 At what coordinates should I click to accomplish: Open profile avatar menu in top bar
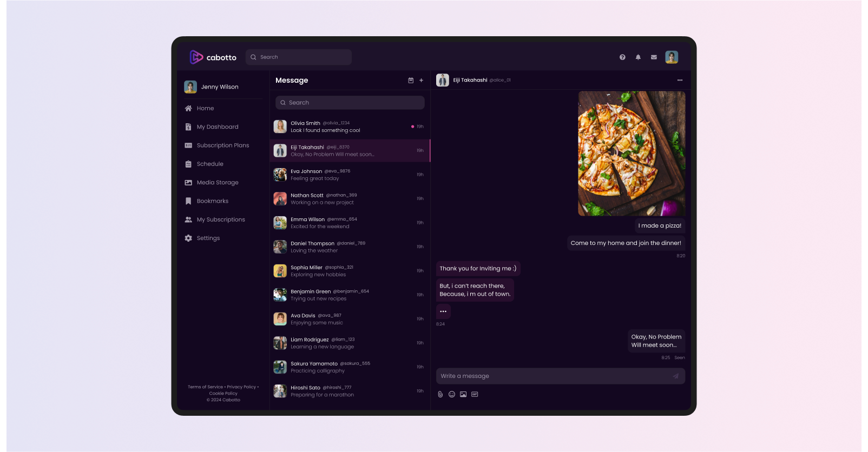(672, 57)
